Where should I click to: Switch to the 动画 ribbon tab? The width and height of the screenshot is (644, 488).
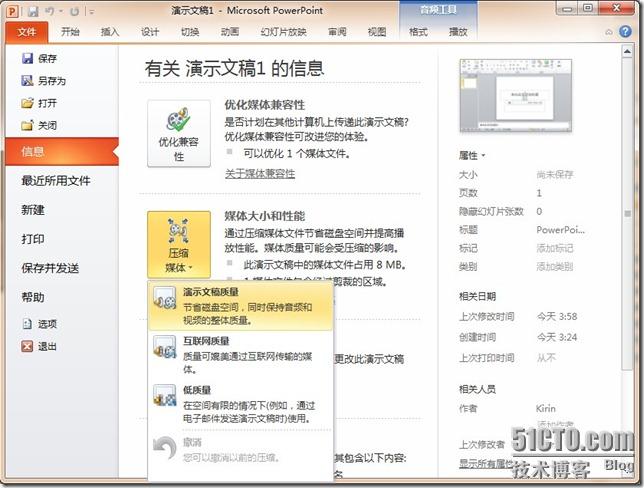pos(230,32)
